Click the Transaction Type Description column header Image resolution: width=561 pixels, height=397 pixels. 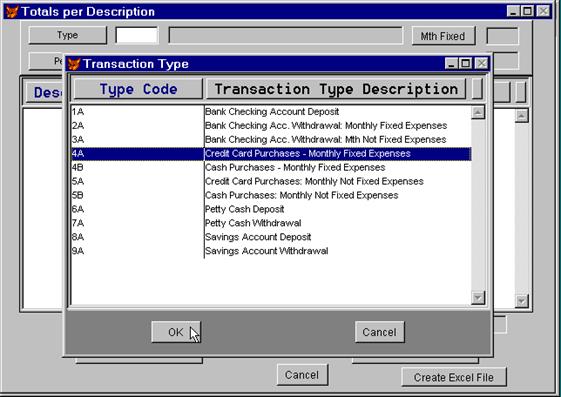(336, 89)
